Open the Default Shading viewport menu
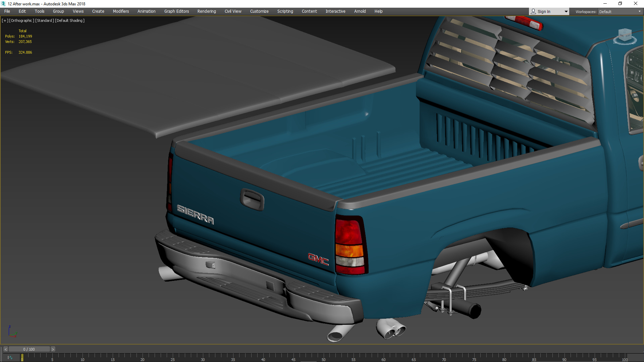 coord(70,20)
